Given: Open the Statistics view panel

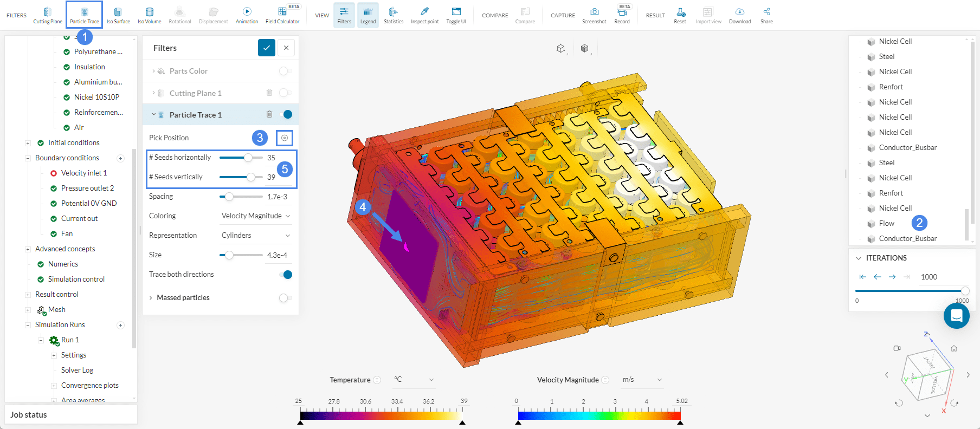Looking at the screenshot, I should pyautogui.click(x=393, y=15).
